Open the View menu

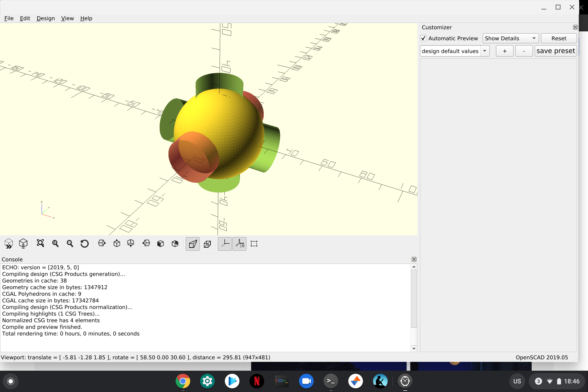[67, 18]
